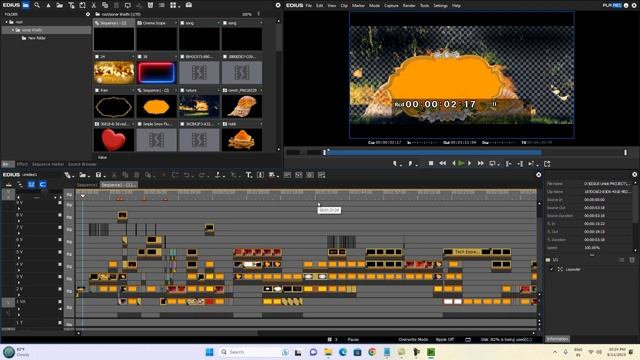Screen dimensions: 640x360
Task: Click the green Play button
Action: click(x=461, y=163)
